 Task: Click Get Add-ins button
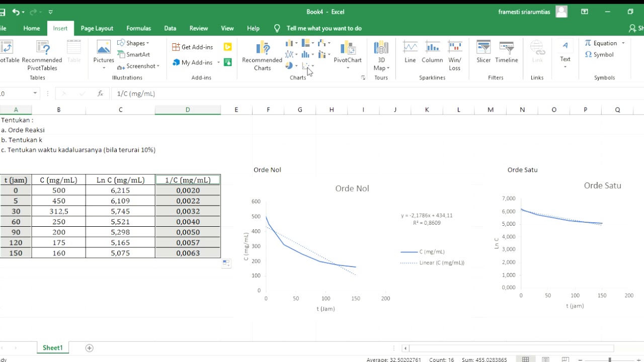[193, 47]
